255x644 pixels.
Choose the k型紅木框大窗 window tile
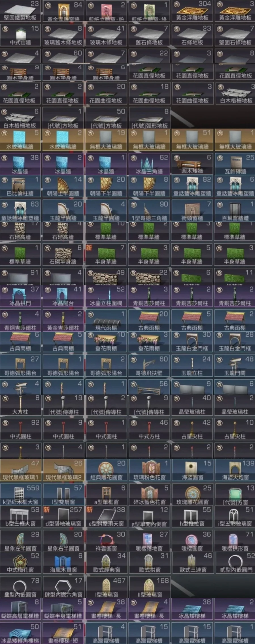click(x=21, y=495)
